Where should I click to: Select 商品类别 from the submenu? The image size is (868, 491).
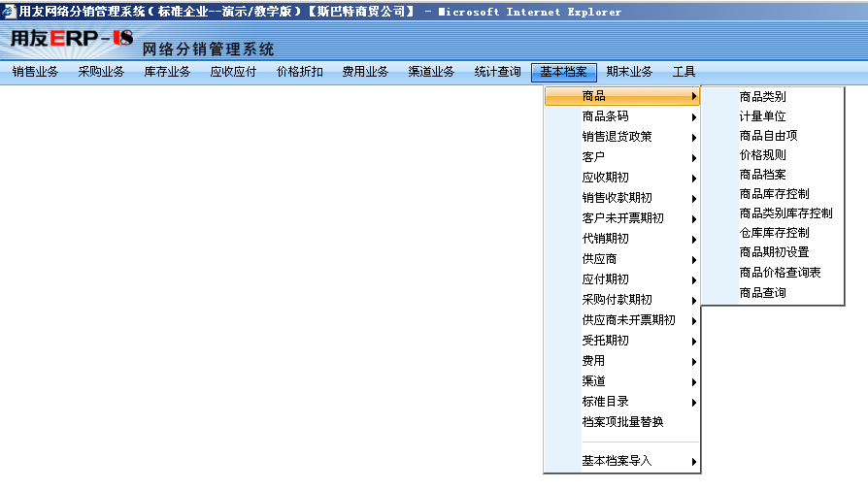762,97
